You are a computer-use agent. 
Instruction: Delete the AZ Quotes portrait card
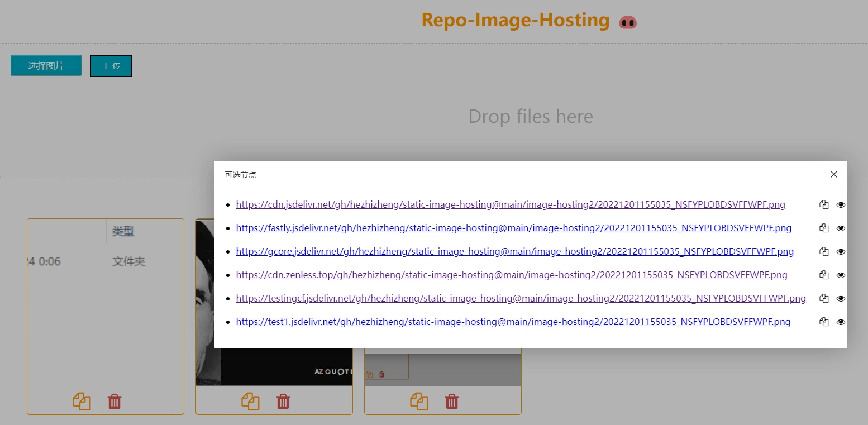(x=283, y=401)
